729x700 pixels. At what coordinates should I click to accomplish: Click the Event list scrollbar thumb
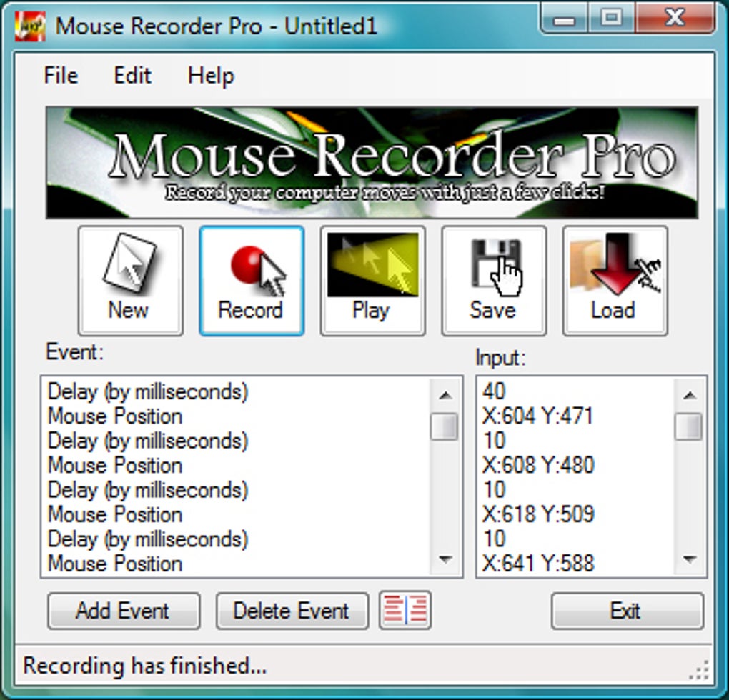[x=445, y=426]
